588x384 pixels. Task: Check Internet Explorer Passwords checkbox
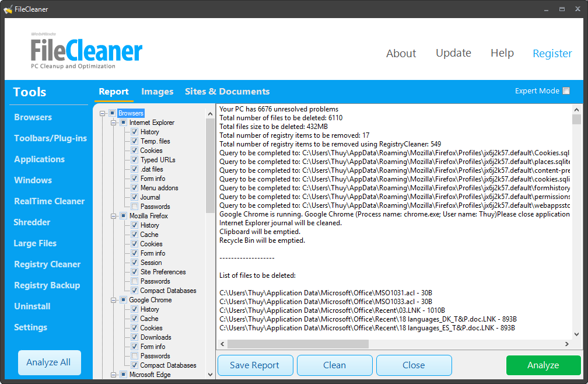[135, 207]
